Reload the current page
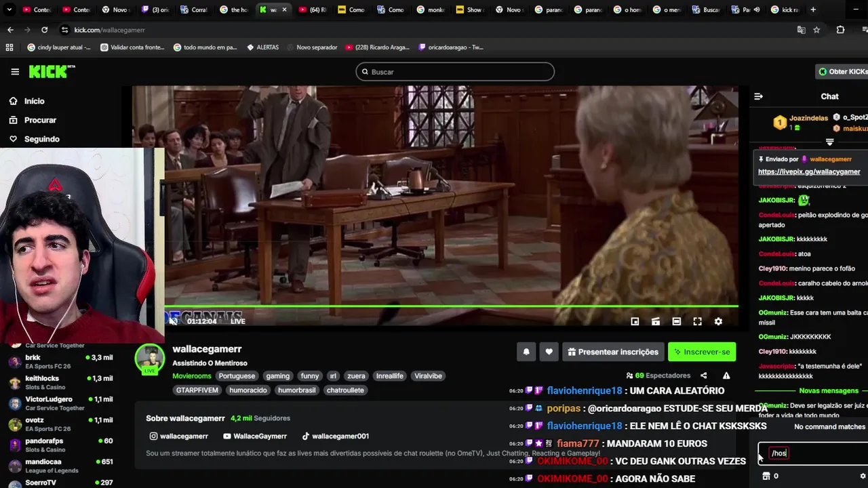 [45, 30]
